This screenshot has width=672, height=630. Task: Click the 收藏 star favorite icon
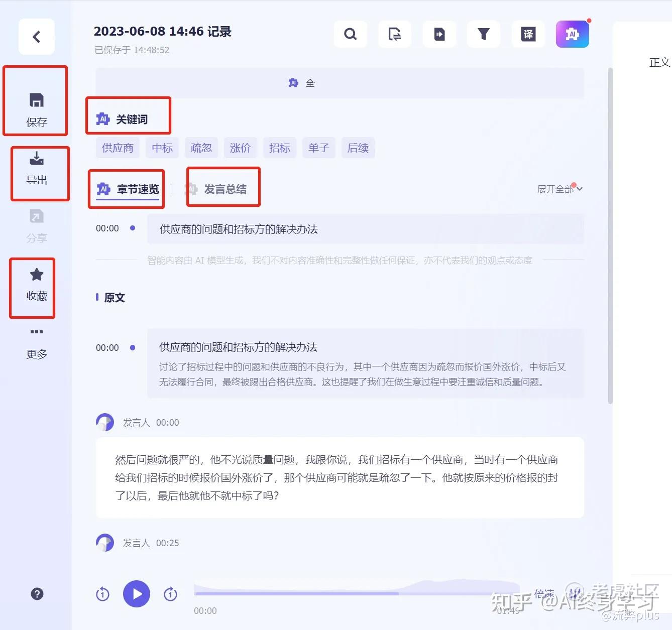pos(37,274)
